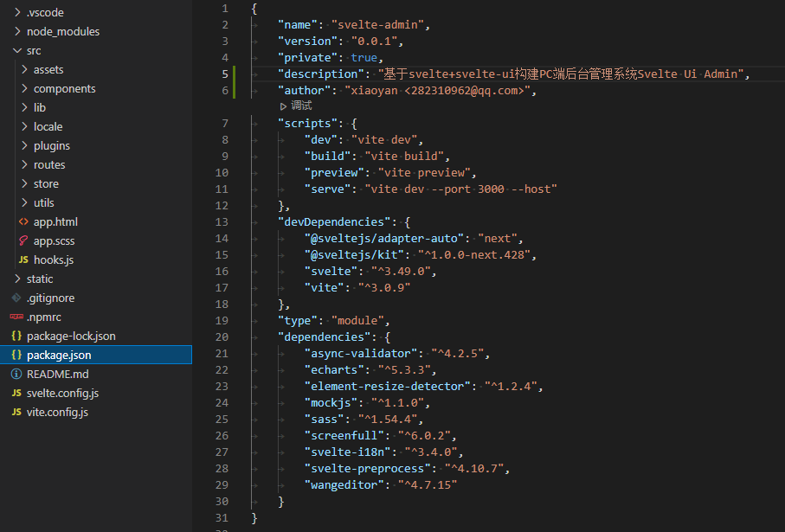
Task: Click the "svelte-admin" name value
Action: tap(377, 24)
